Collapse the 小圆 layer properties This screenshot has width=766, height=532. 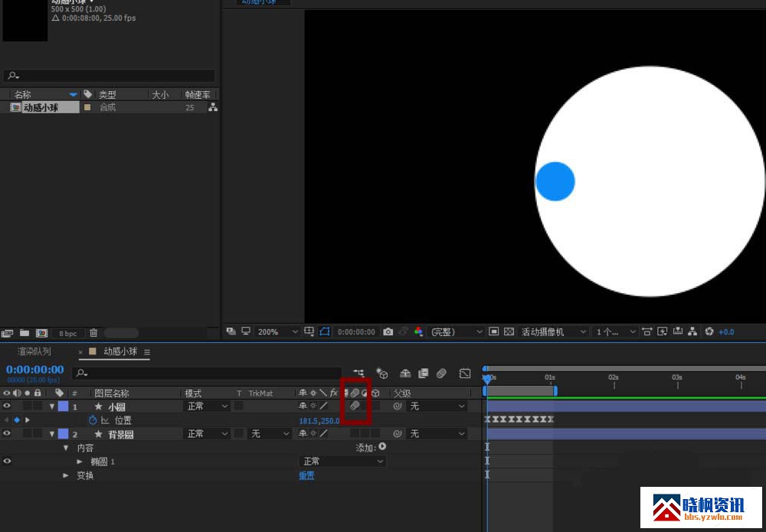pos(52,406)
